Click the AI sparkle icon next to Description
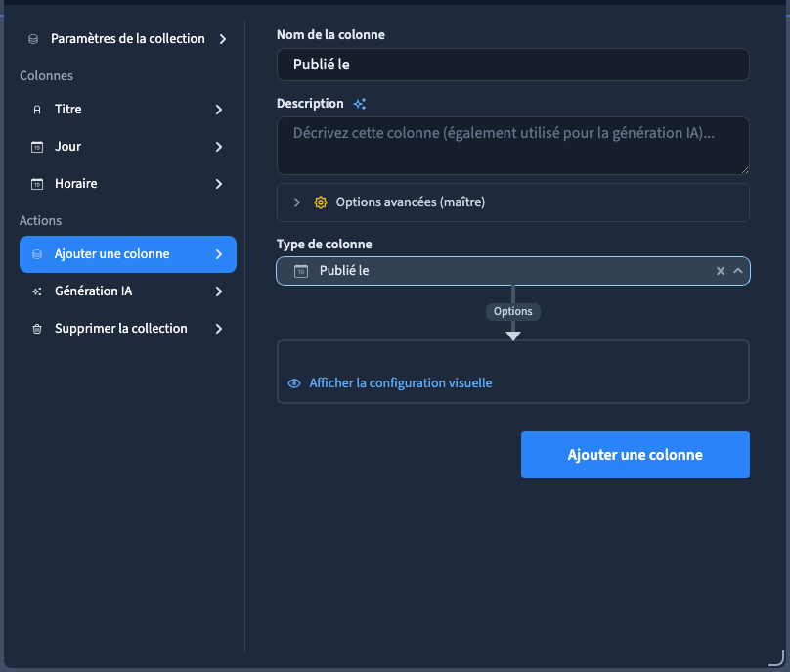This screenshot has height=672, width=790. [359, 104]
